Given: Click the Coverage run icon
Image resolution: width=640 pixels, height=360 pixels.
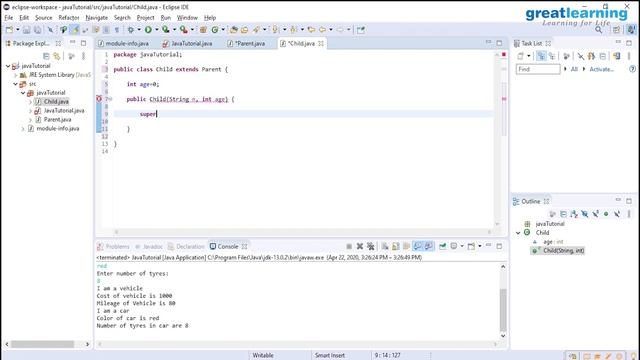Looking at the screenshot, I should [166, 30].
